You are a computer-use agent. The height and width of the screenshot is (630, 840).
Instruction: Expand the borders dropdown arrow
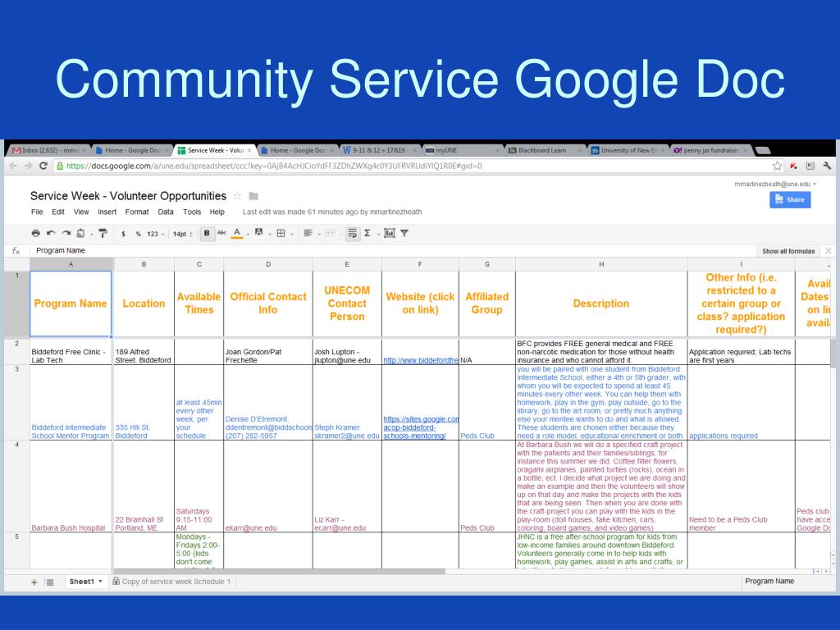click(291, 234)
